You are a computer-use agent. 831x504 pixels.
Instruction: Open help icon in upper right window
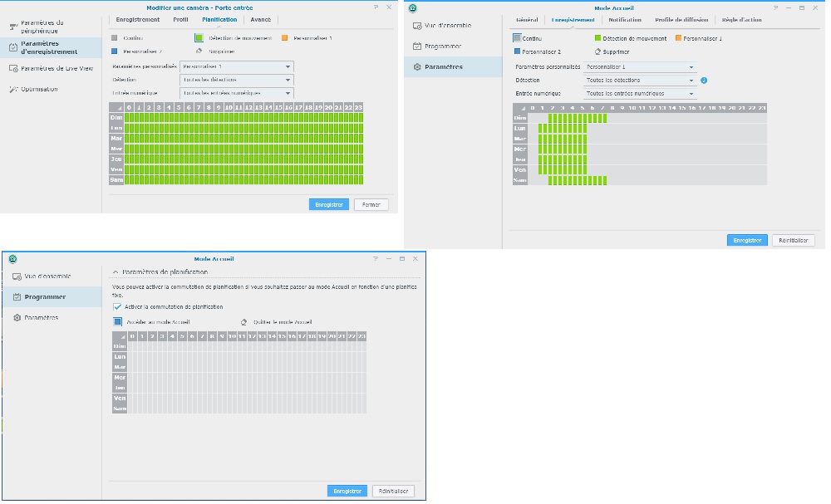point(775,8)
